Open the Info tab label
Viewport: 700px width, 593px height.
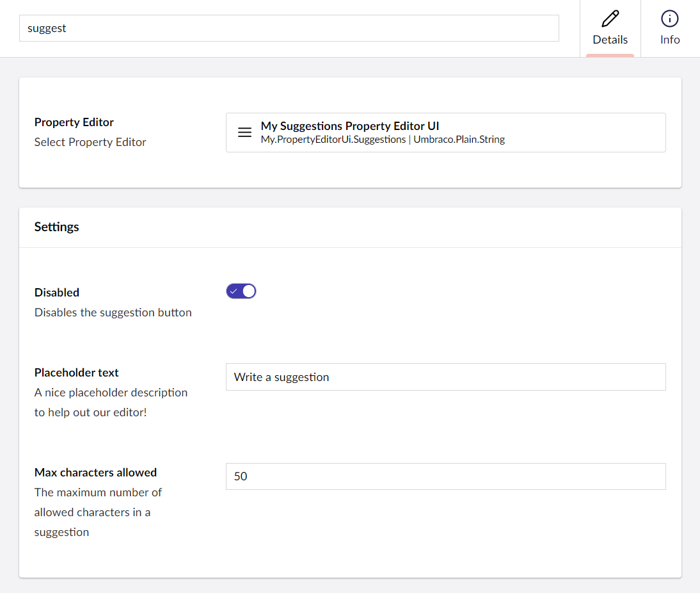click(670, 40)
